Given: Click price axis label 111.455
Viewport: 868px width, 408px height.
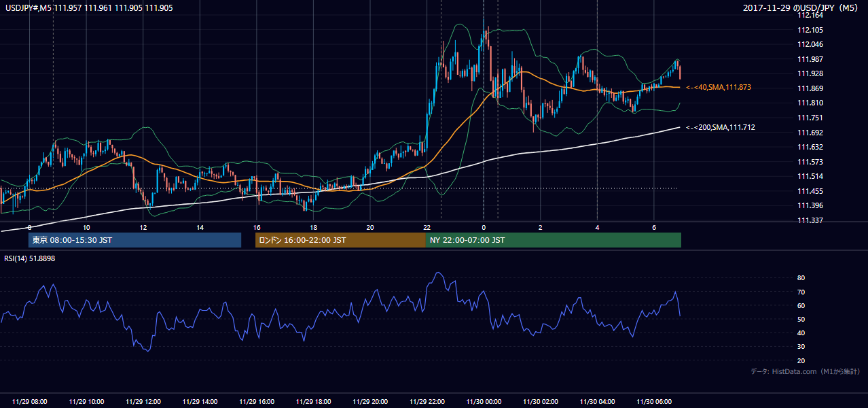Looking at the screenshot, I should click(x=810, y=191).
